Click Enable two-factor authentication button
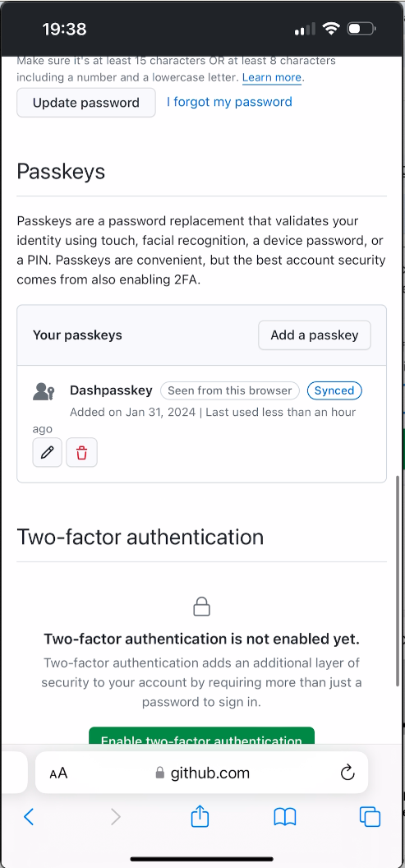 tap(201, 736)
